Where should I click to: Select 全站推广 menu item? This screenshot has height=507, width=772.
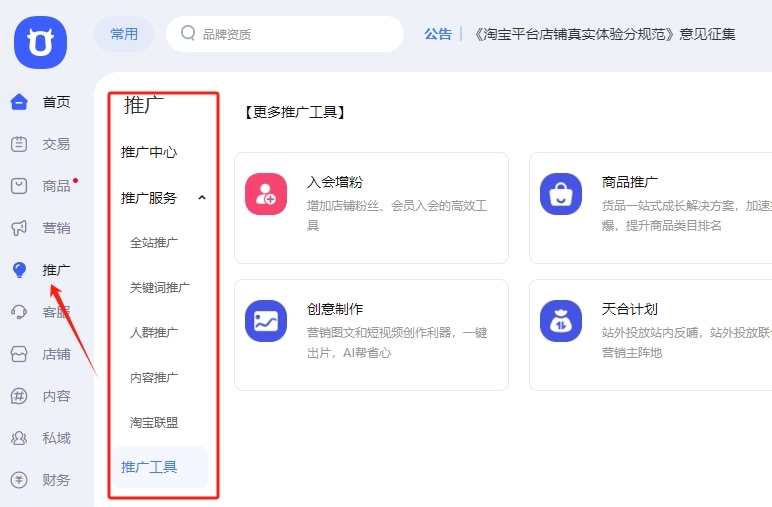(x=154, y=243)
